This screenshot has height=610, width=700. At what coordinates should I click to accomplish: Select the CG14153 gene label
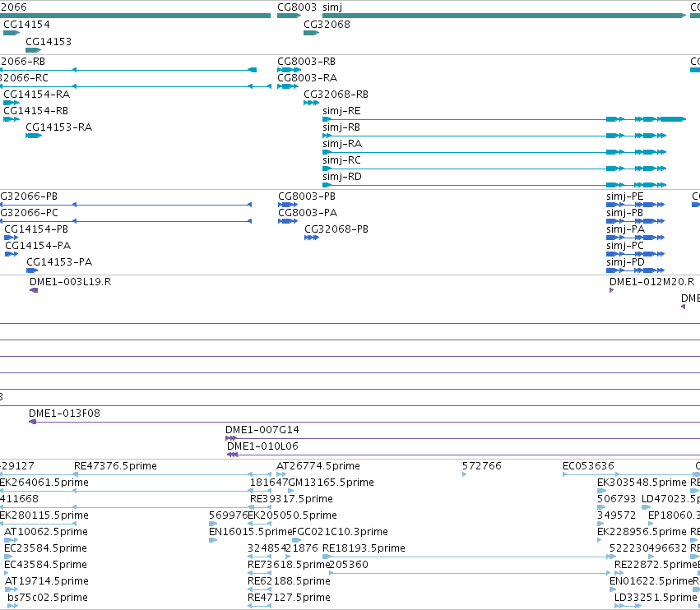[x=49, y=41]
